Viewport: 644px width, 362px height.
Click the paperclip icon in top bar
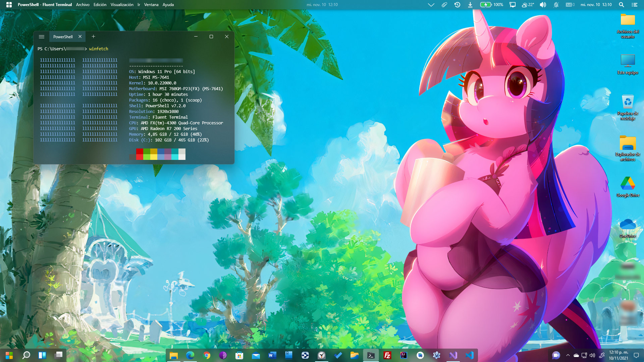point(444,5)
